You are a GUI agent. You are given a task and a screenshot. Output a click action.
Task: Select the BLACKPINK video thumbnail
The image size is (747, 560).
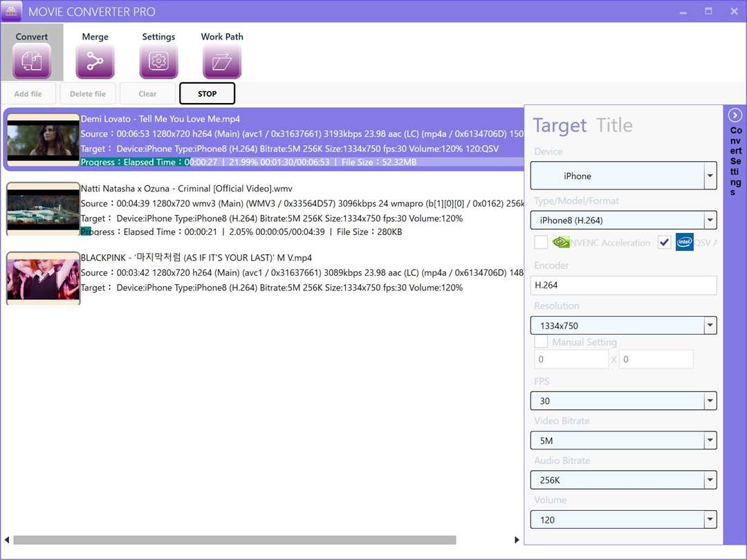point(43,279)
